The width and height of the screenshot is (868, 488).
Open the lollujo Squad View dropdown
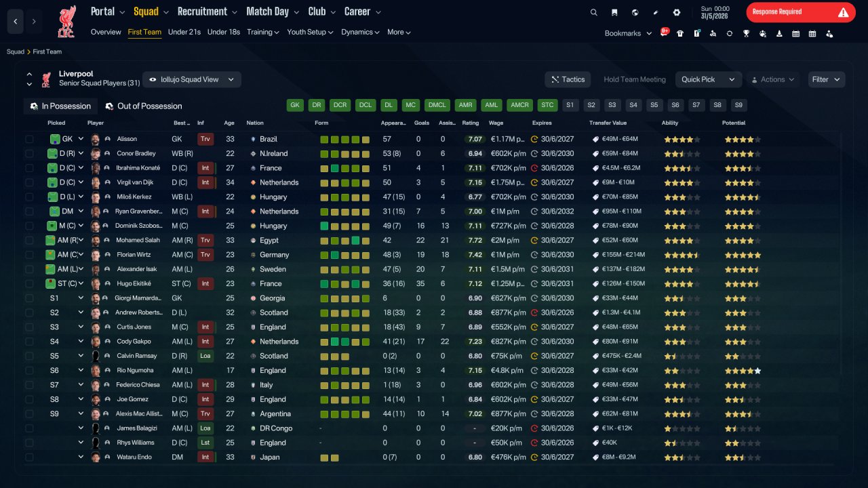click(191, 79)
